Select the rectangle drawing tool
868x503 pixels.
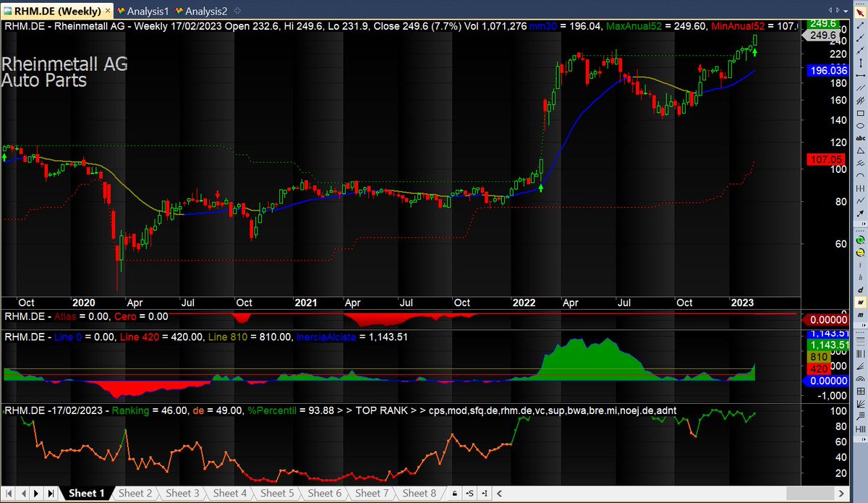861,113
